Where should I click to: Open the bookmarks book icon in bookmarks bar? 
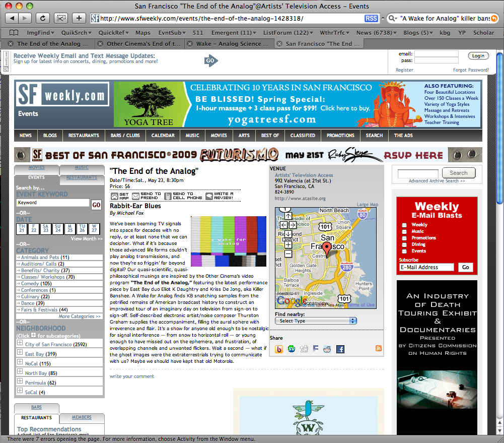click(x=14, y=33)
